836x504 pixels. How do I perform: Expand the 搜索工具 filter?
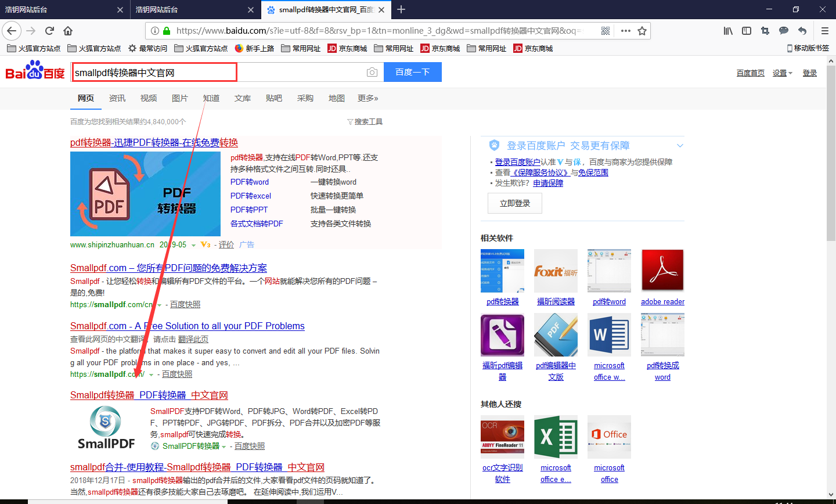click(x=365, y=122)
